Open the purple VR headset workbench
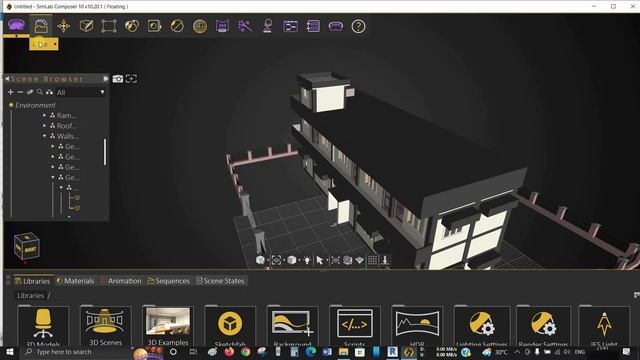The image size is (640, 360). click(16, 25)
